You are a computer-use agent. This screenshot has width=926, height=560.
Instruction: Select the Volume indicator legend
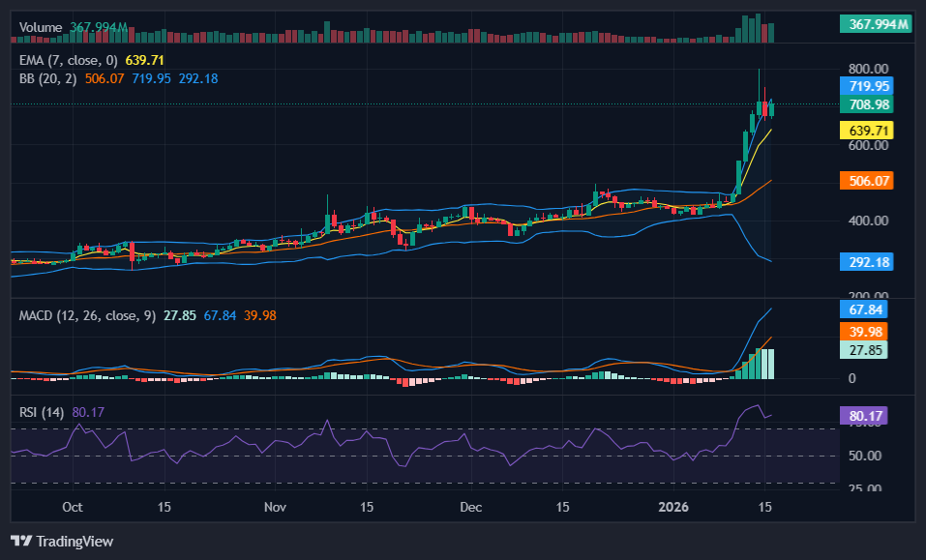42,28
